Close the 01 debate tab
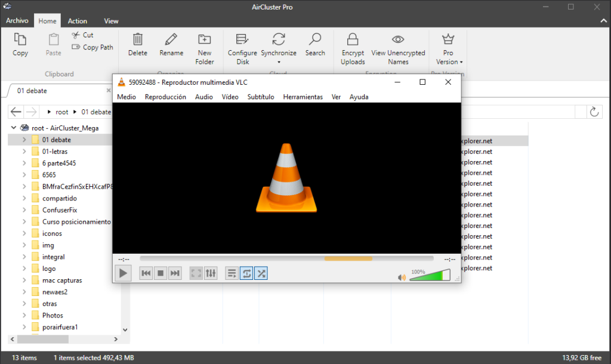This screenshot has width=611, height=364. tap(109, 91)
